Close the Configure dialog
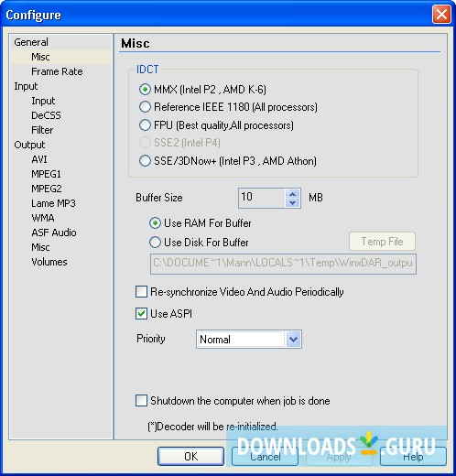 pyautogui.click(x=441, y=15)
